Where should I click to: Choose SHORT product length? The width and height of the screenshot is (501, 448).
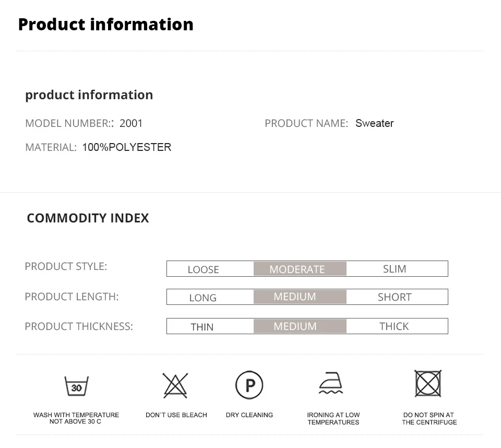[x=395, y=297]
